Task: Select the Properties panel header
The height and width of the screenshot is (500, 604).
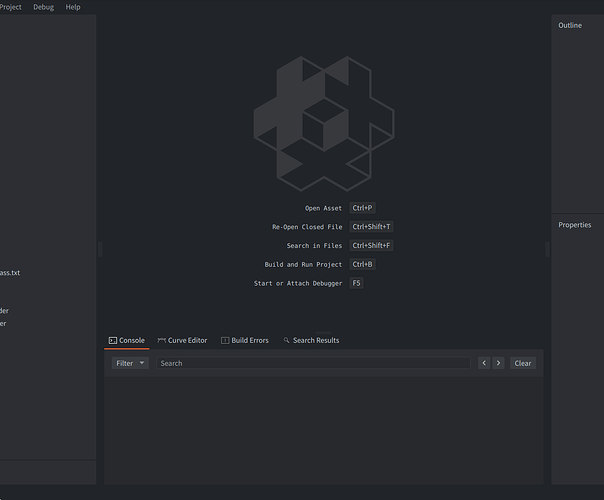Action: (575, 225)
